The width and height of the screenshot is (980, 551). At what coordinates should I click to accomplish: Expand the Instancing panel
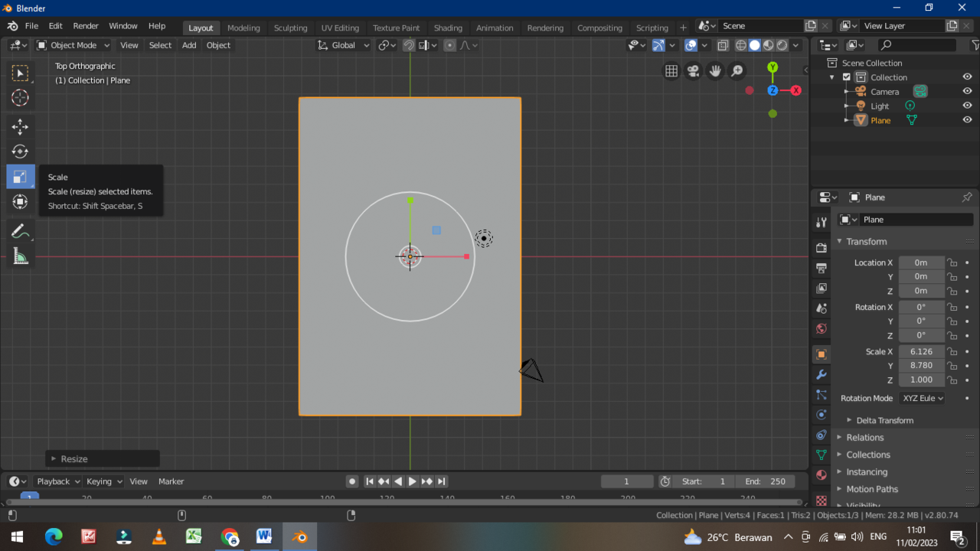(x=867, y=472)
